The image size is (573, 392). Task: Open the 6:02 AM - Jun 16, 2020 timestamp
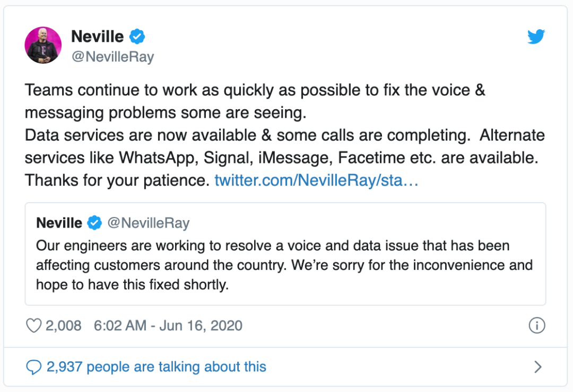[x=168, y=326]
